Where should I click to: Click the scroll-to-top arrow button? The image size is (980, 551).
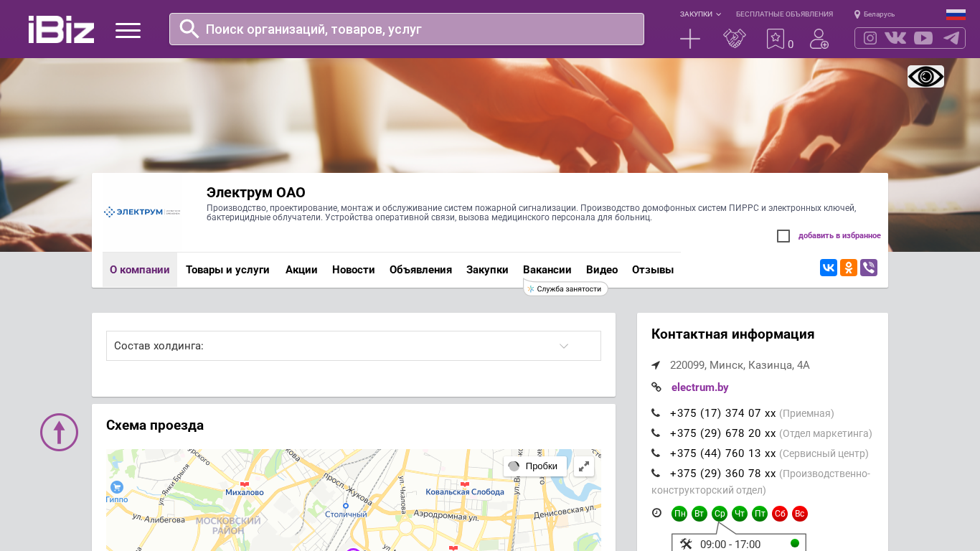click(59, 432)
